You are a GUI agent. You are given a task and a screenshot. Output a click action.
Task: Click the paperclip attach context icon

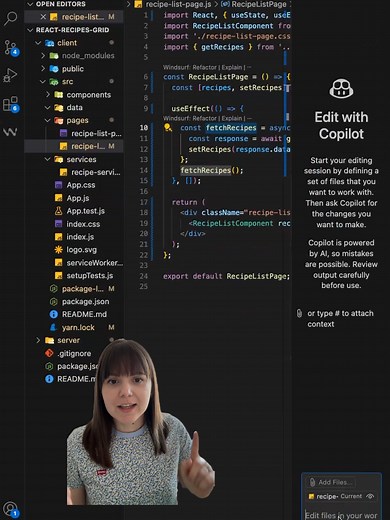point(299,313)
